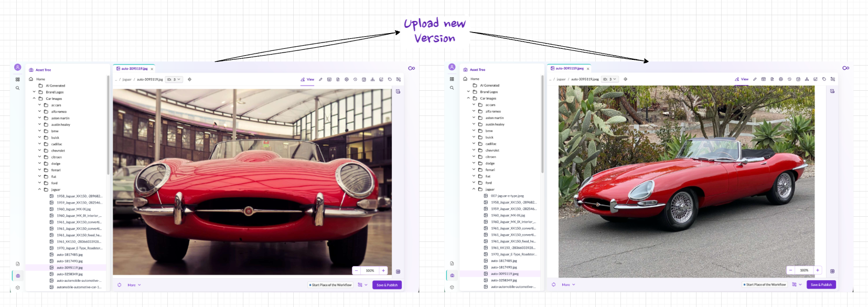Click the red Jaguar showroom image preview
The image size is (868, 307).
point(252,182)
